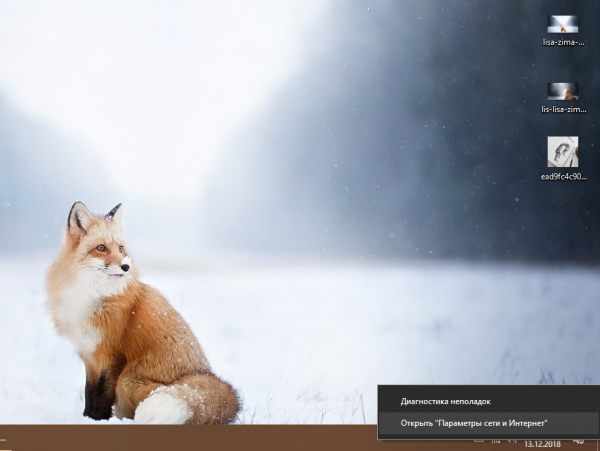Click the "lisa-zima-..." file name label

tap(562, 42)
